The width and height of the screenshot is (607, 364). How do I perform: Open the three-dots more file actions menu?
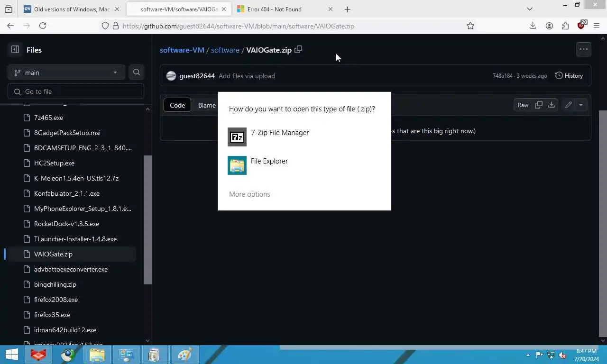point(584,49)
